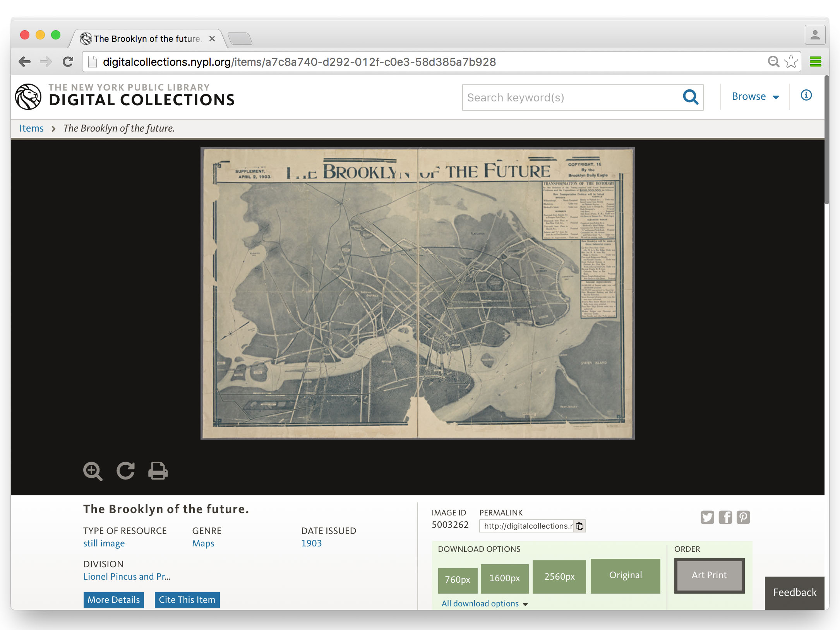Download the Original size image

[x=625, y=576]
